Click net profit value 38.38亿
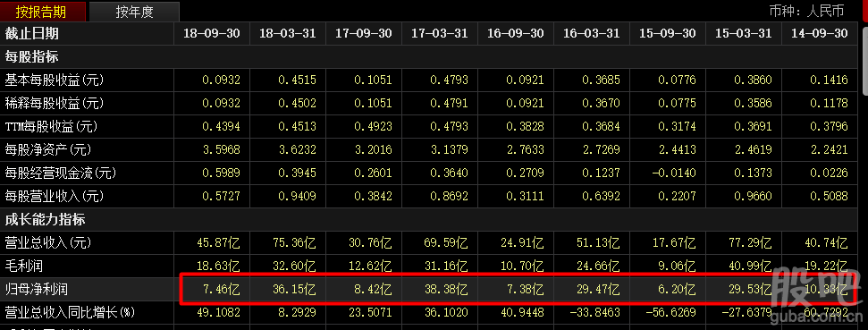868x330 pixels. [446, 289]
